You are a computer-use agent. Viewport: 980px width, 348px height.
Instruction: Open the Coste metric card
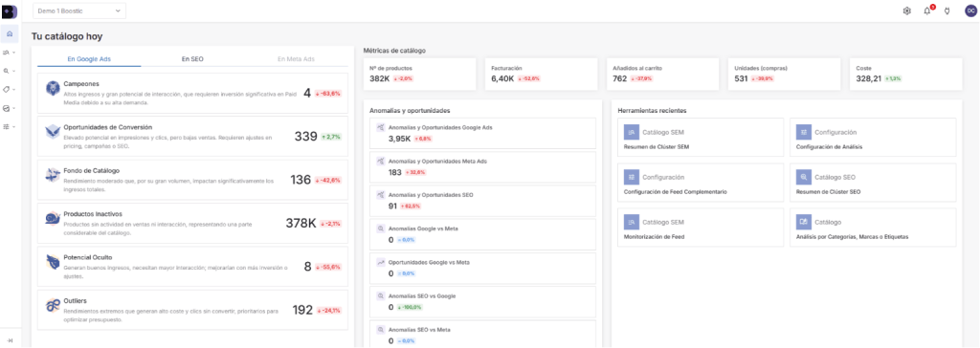pos(906,74)
